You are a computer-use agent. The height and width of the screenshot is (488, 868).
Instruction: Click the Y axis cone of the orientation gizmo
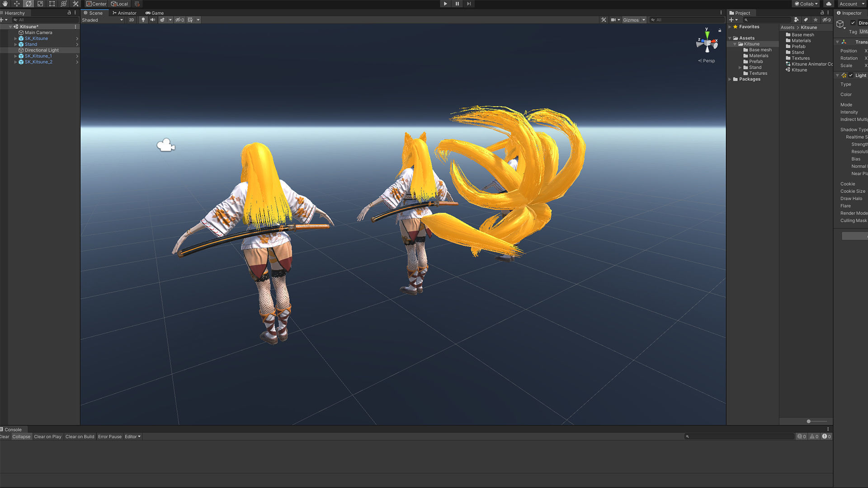point(707,34)
